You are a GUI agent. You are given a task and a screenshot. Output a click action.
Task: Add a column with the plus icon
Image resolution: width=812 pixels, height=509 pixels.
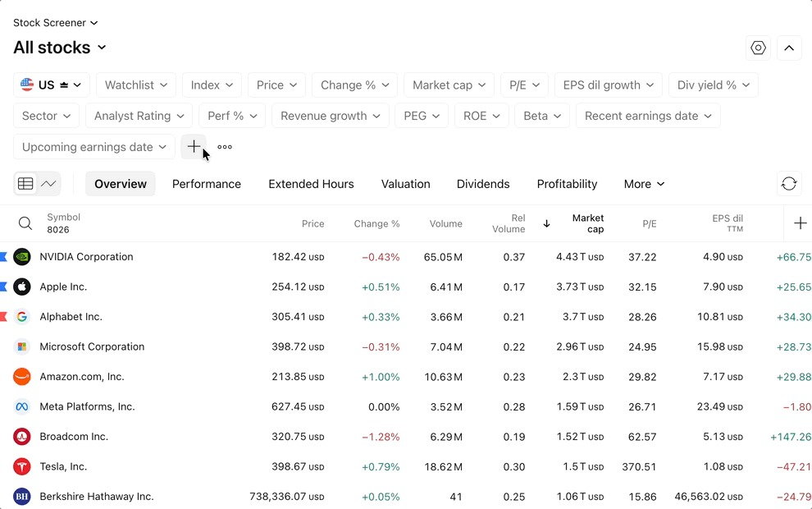point(800,223)
